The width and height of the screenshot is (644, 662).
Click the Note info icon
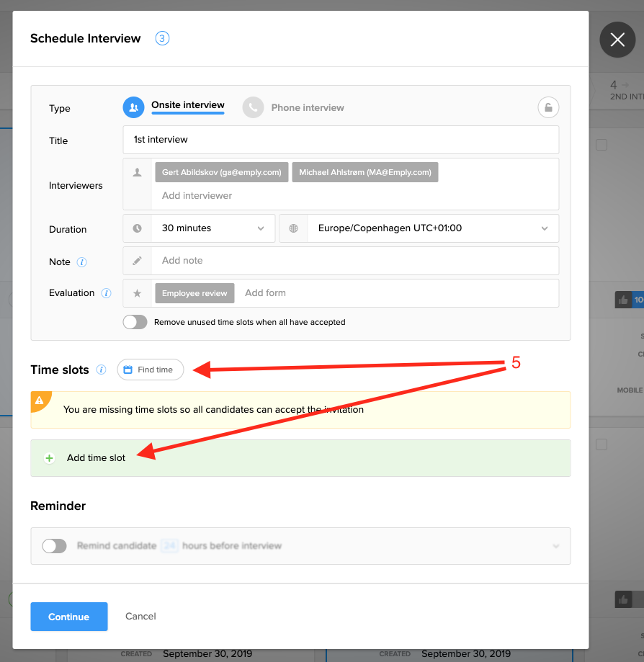tap(82, 262)
